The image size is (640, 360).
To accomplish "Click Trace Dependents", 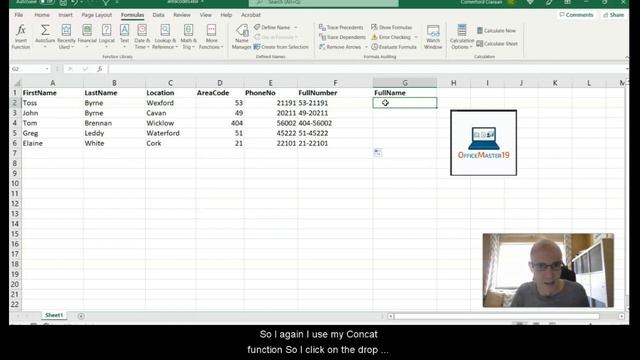I will click(x=342, y=37).
